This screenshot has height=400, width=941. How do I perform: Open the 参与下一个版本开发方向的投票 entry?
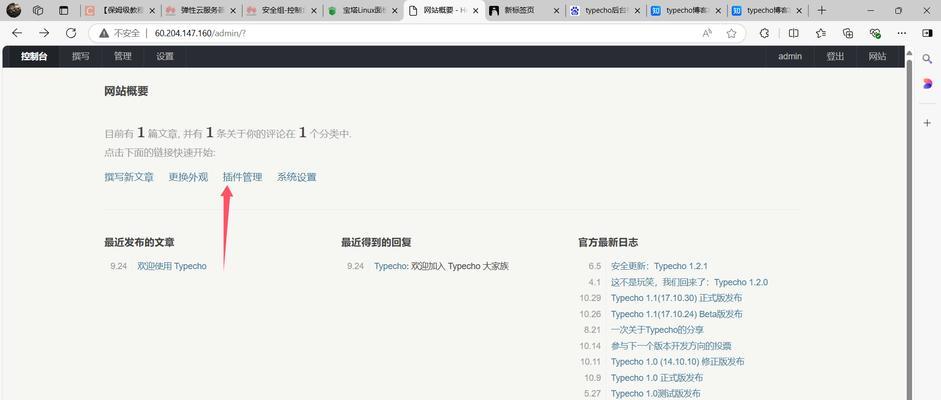click(671, 346)
